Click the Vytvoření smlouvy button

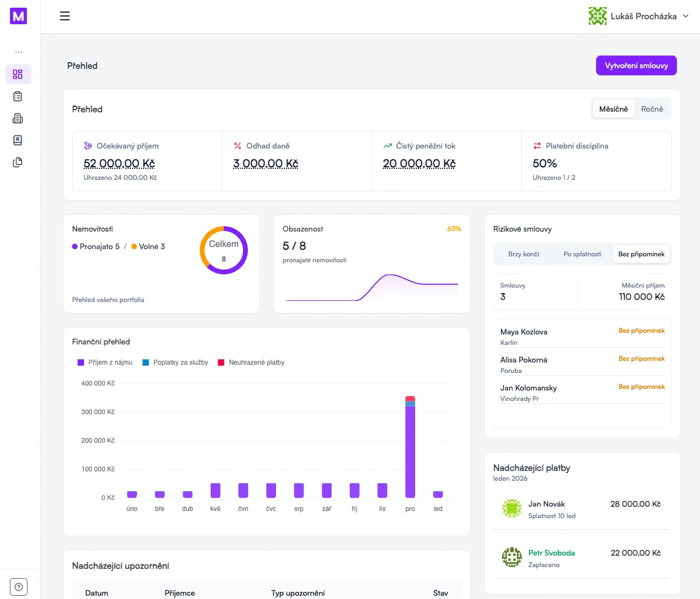[636, 65]
